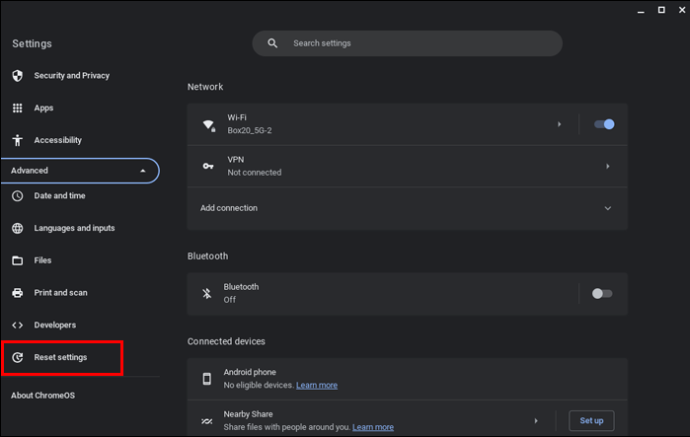Screen dimensions: 690x437
Task: Open VPN details arrow
Action: point(607,166)
